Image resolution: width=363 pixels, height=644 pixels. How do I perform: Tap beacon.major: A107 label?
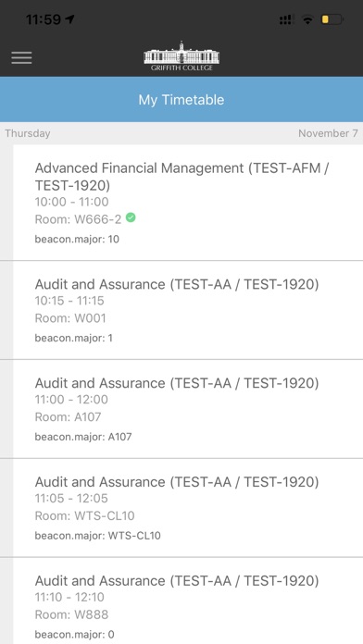coord(83,437)
